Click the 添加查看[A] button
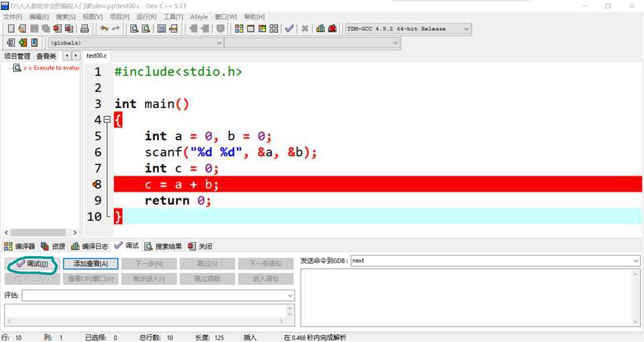Screen dimensions: 644x342 (x=95, y=264)
